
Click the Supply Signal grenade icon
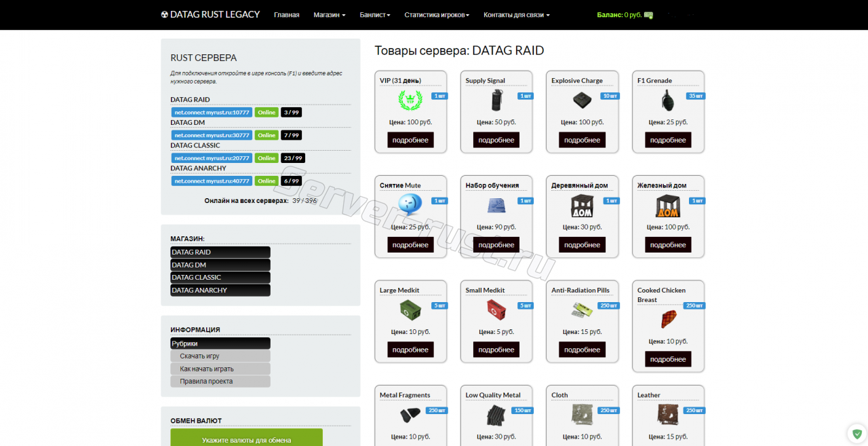496,100
